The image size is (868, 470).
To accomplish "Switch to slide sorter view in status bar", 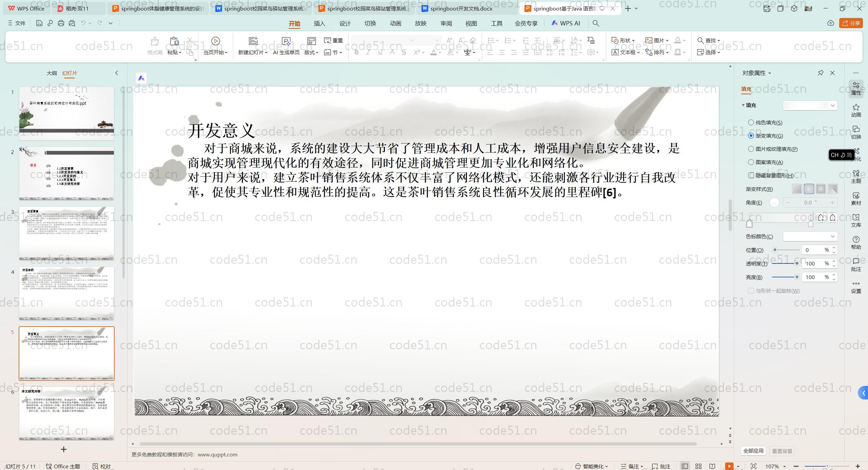I will [x=698, y=466].
